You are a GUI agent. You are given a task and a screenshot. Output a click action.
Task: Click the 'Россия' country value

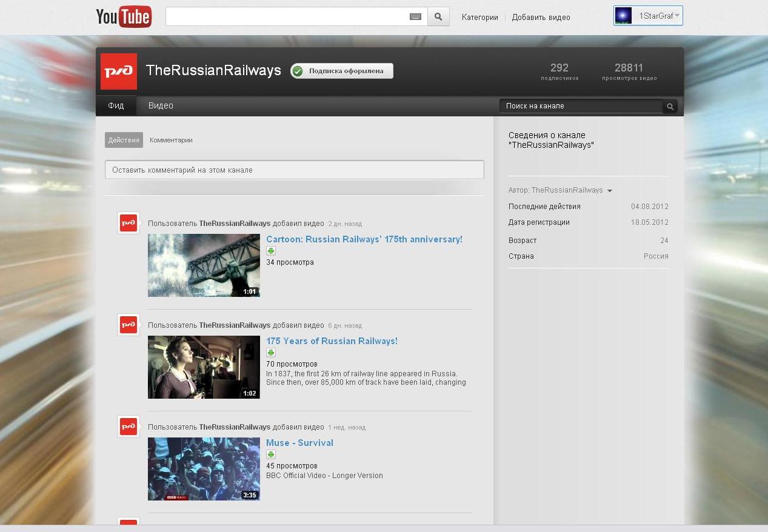click(656, 256)
